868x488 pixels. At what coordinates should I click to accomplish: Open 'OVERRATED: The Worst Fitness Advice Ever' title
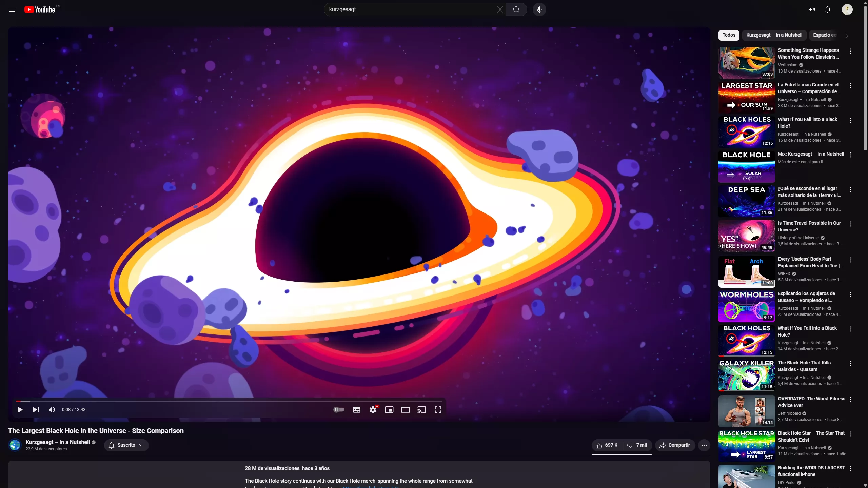811,402
